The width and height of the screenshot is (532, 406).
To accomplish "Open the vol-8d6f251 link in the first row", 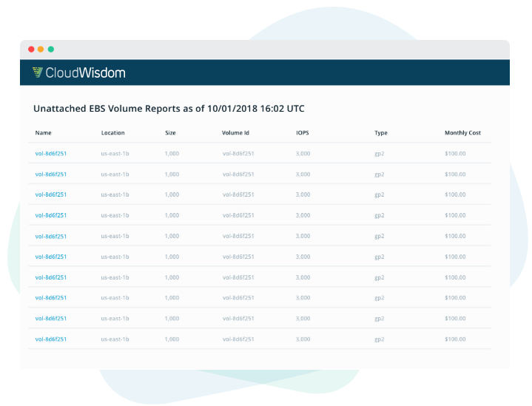I will tap(51, 153).
